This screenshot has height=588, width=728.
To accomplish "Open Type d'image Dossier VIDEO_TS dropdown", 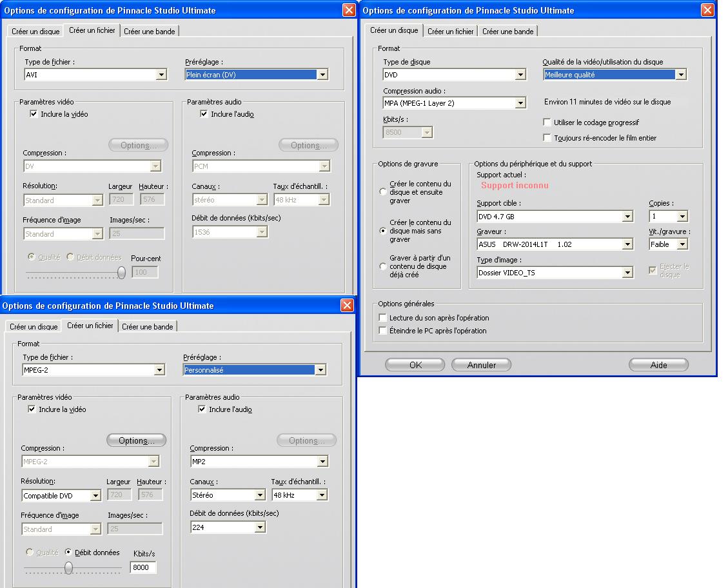I will pos(555,273).
